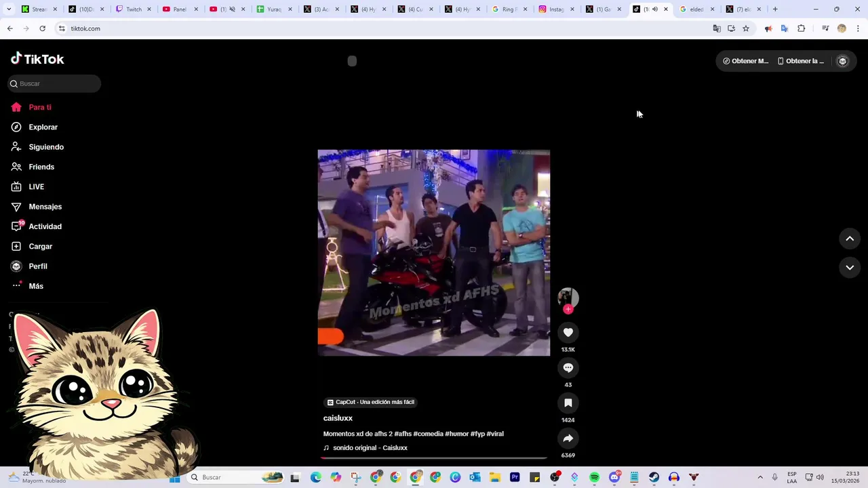Open Chrome three-dot menu

pos(859,28)
